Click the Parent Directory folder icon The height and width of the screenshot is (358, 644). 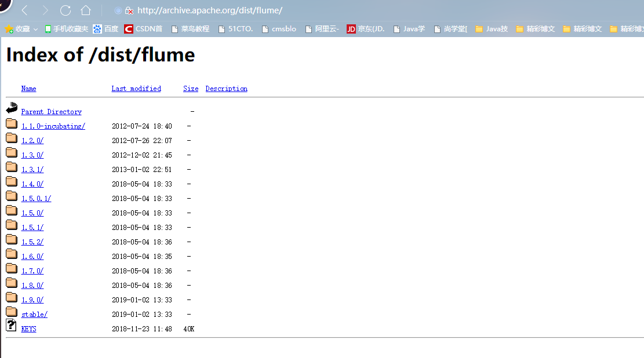[11, 108]
